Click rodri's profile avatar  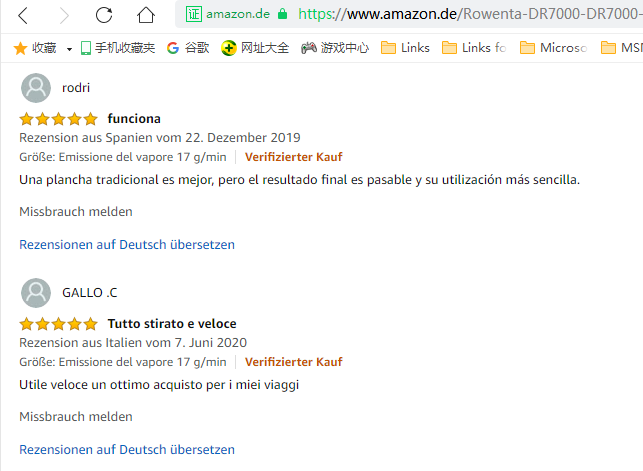36,88
